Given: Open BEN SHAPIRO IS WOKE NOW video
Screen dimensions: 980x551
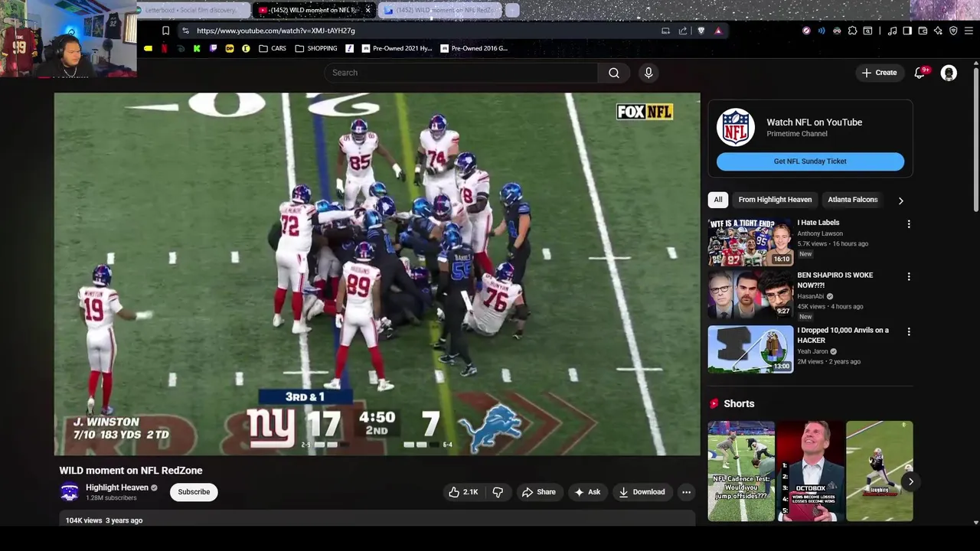Looking at the screenshot, I should (x=750, y=295).
